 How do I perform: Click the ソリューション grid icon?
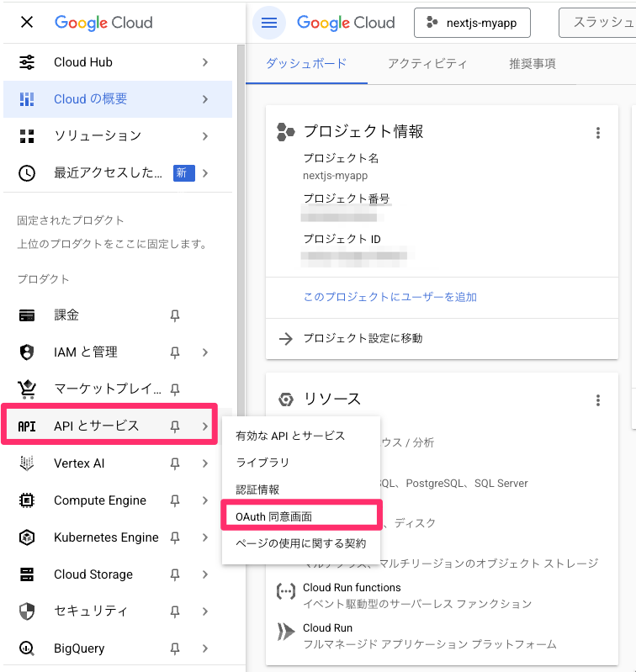tap(27, 136)
